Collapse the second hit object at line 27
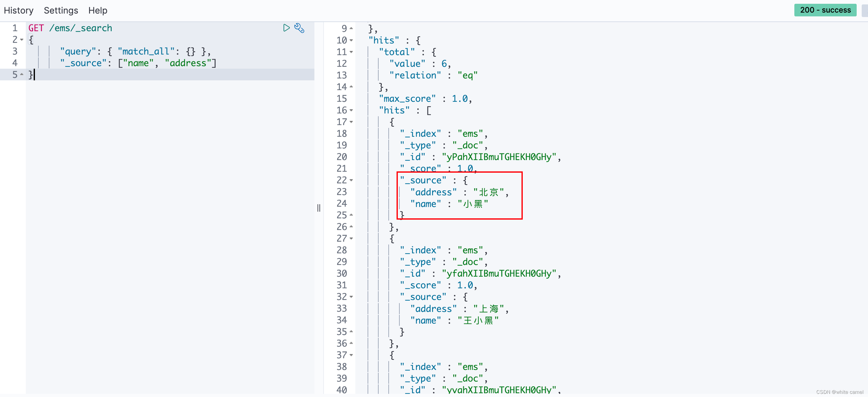The width and height of the screenshot is (868, 397). [351, 239]
